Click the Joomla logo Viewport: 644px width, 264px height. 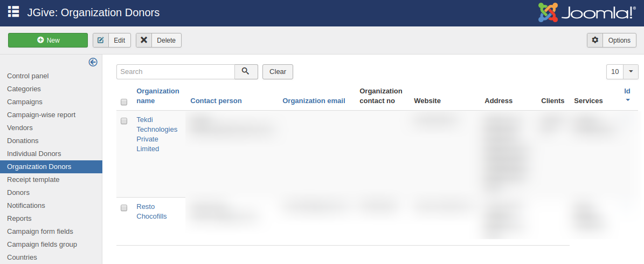(587, 12)
